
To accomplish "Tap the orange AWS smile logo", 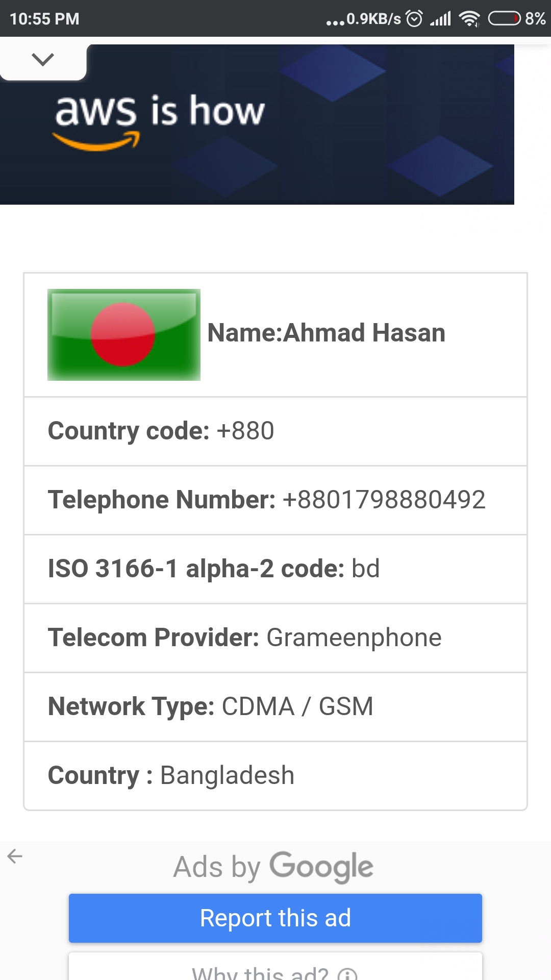I will point(96,141).
